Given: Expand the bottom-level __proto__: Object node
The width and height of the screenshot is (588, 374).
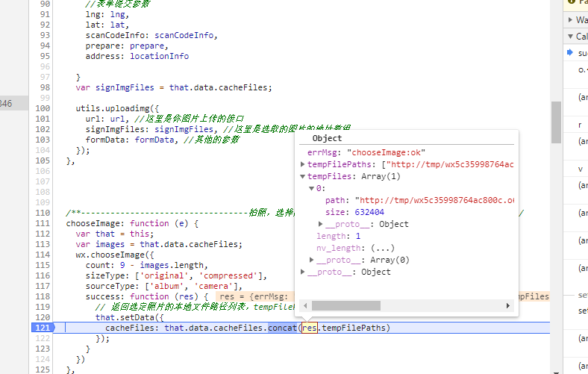Looking at the screenshot, I should (x=303, y=272).
